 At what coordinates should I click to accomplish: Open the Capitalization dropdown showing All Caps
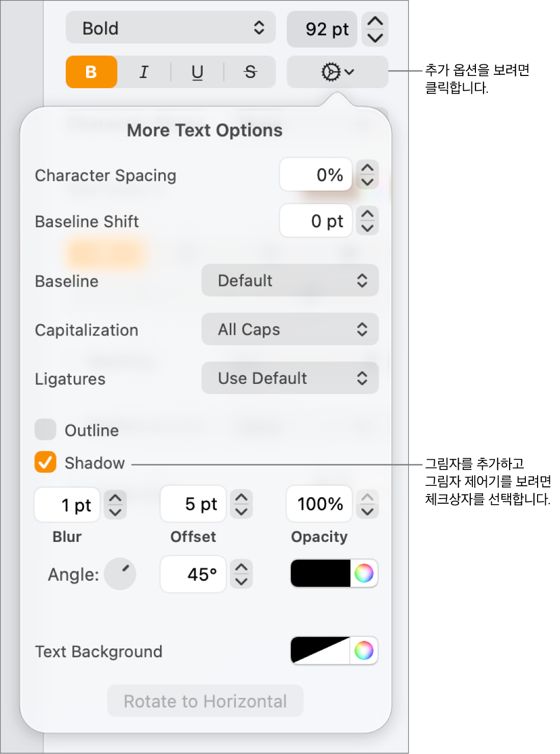click(290, 329)
